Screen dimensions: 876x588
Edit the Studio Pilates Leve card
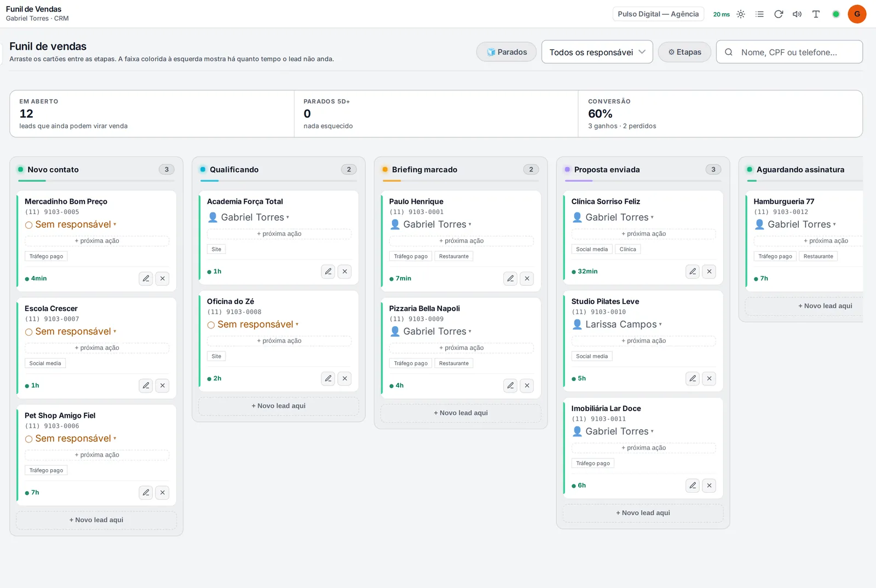click(x=693, y=378)
